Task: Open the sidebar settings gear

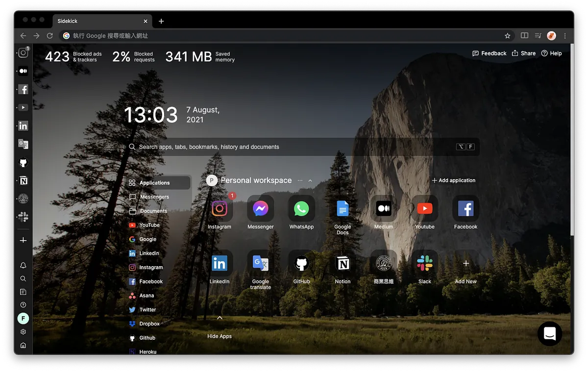Action: [23, 332]
